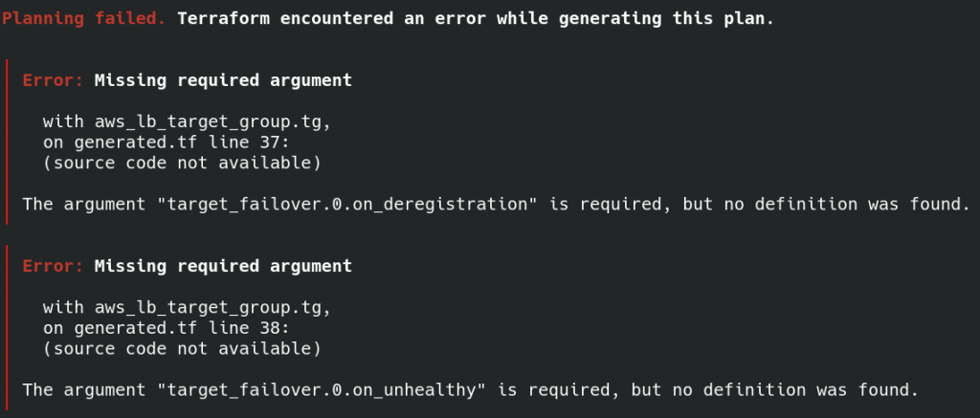
Task: Click the words "generating this plan."
Action: pos(666,19)
